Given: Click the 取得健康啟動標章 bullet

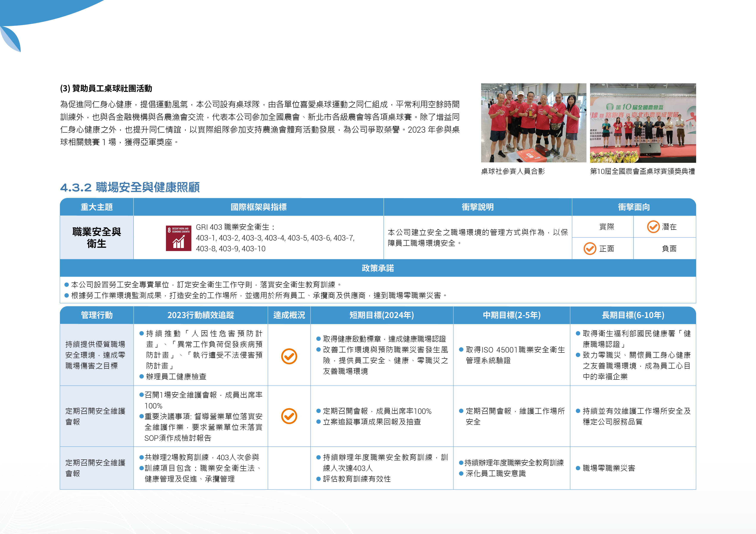Looking at the screenshot, I should (381, 339).
